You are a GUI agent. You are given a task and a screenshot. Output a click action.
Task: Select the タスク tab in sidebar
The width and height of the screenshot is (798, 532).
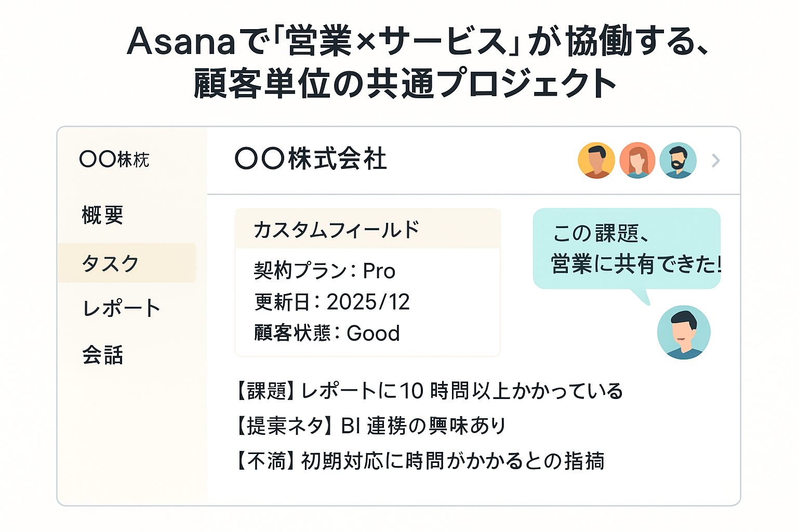(110, 263)
